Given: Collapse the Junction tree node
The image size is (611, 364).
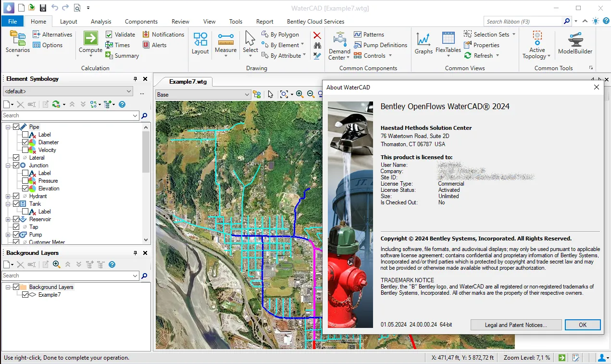Looking at the screenshot, I should 8,165.
